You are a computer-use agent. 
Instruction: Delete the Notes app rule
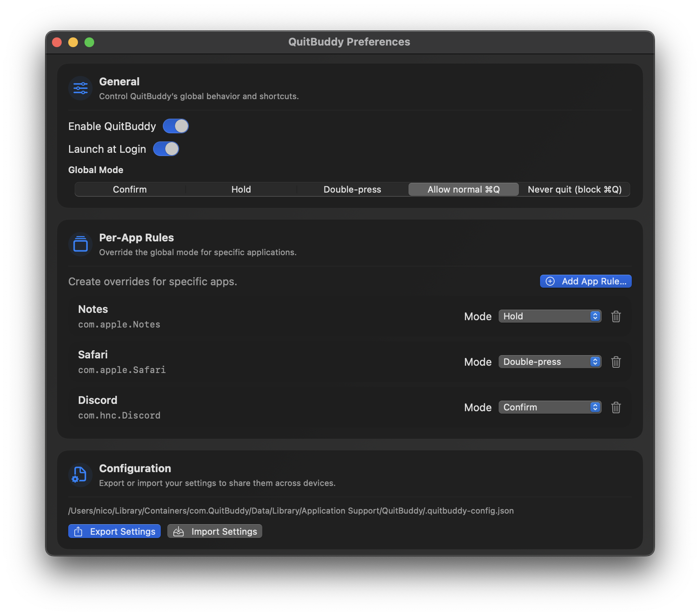[x=616, y=317]
